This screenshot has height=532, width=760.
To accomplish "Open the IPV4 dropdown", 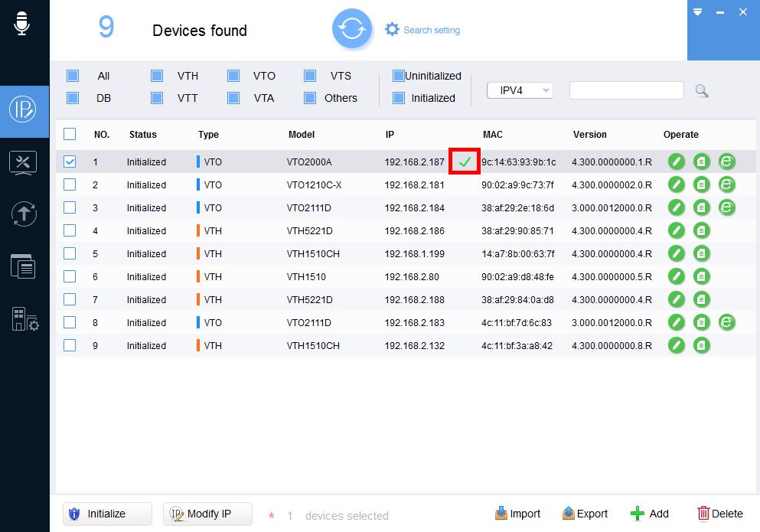I will click(x=520, y=90).
